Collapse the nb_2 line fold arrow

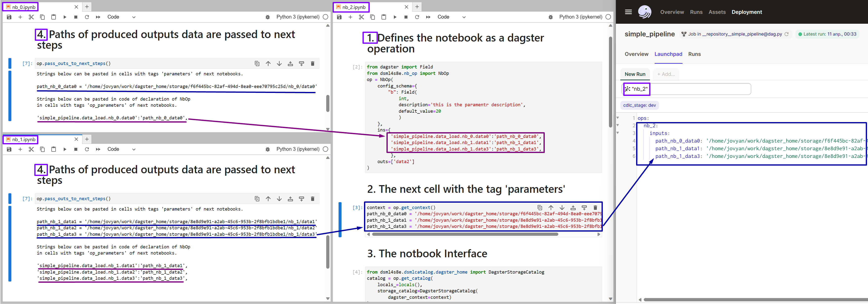[618, 126]
